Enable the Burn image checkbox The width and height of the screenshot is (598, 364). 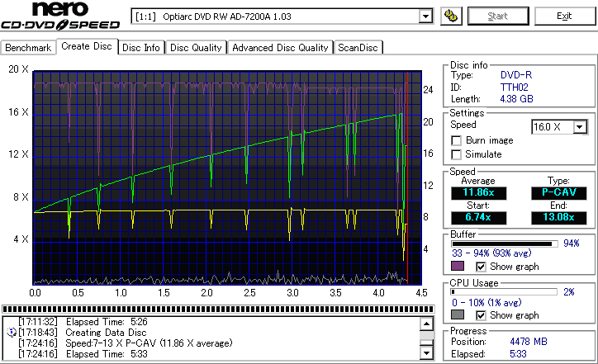pyautogui.click(x=456, y=140)
